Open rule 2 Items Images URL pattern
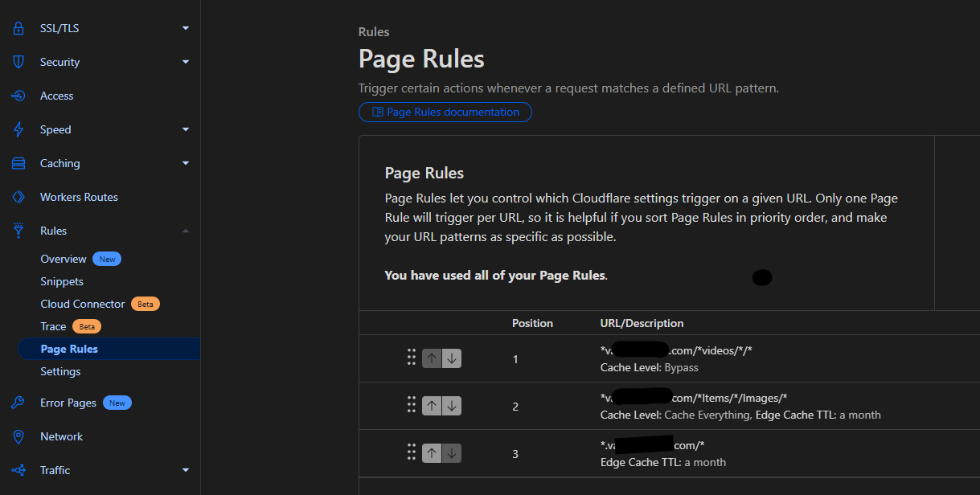This screenshot has width=980, height=495. [x=693, y=398]
